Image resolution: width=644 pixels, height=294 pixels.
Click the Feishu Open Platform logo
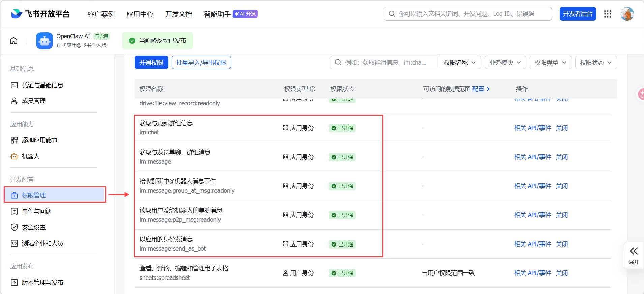pos(40,14)
